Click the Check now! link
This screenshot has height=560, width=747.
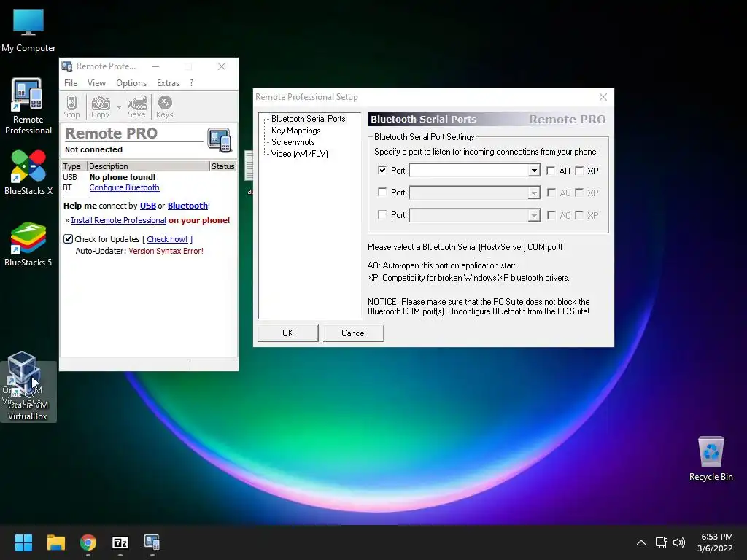[167, 239]
